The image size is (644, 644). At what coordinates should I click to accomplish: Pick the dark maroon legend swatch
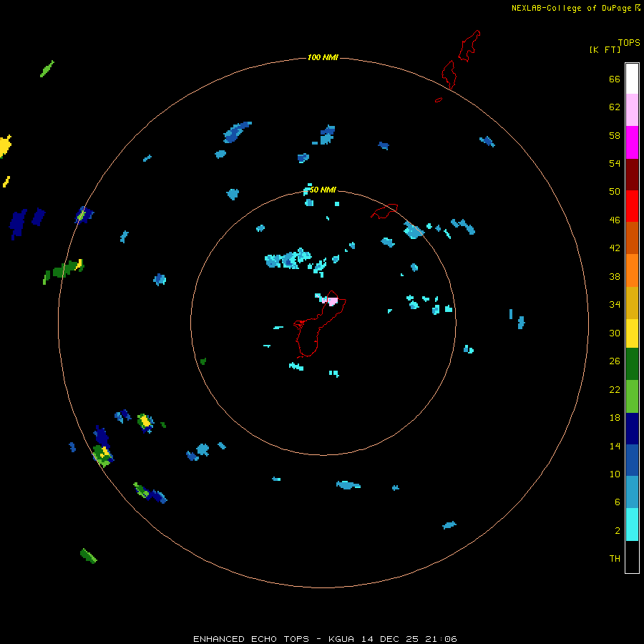(x=632, y=175)
